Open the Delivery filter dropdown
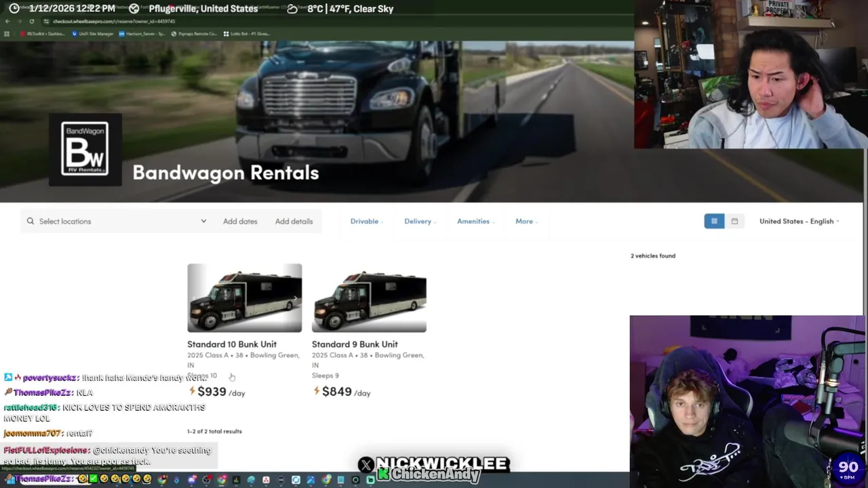The width and height of the screenshot is (868, 488). 420,221
